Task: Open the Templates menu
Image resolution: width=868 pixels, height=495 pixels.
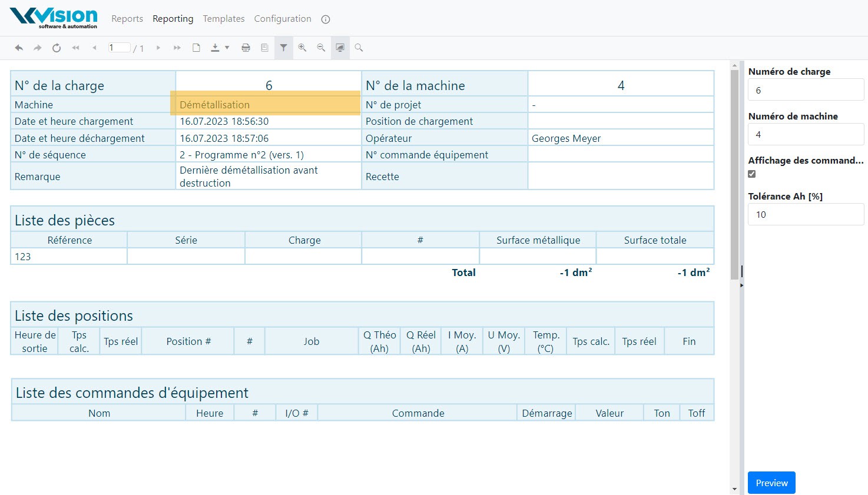Action: click(224, 19)
